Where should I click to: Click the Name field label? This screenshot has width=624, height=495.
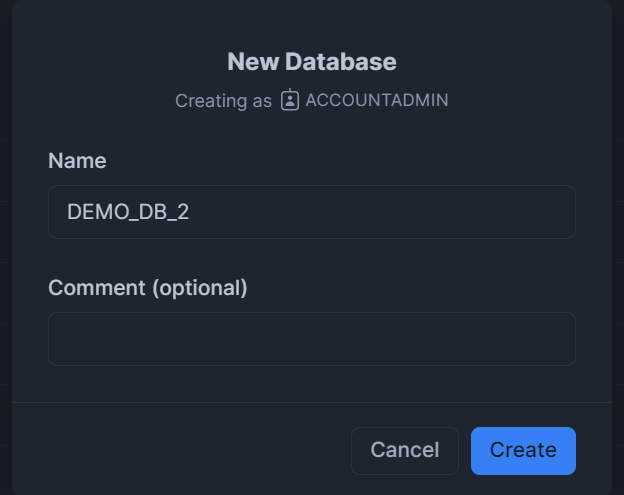coord(77,161)
